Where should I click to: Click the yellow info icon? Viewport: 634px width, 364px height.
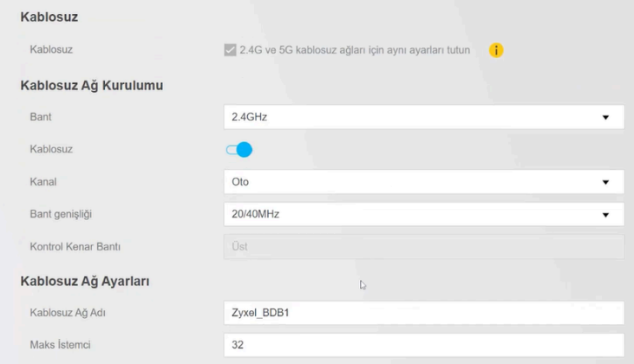496,50
